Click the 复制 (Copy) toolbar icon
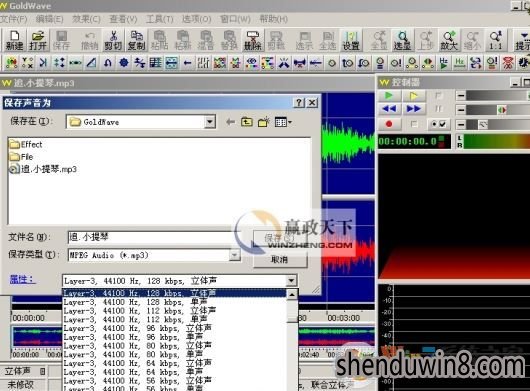This screenshot has height=391, width=530. [137, 41]
